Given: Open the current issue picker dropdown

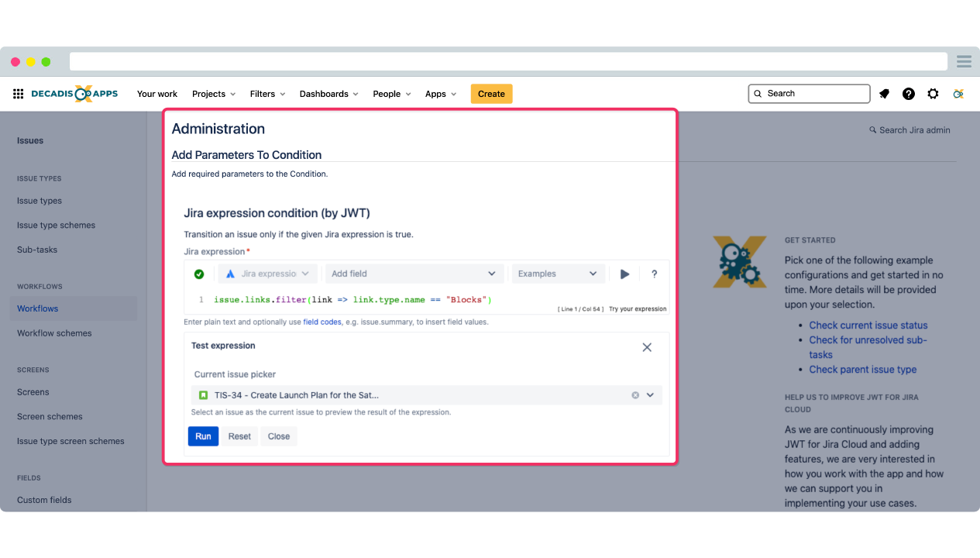Looking at the screenshot, I should 650,395.
